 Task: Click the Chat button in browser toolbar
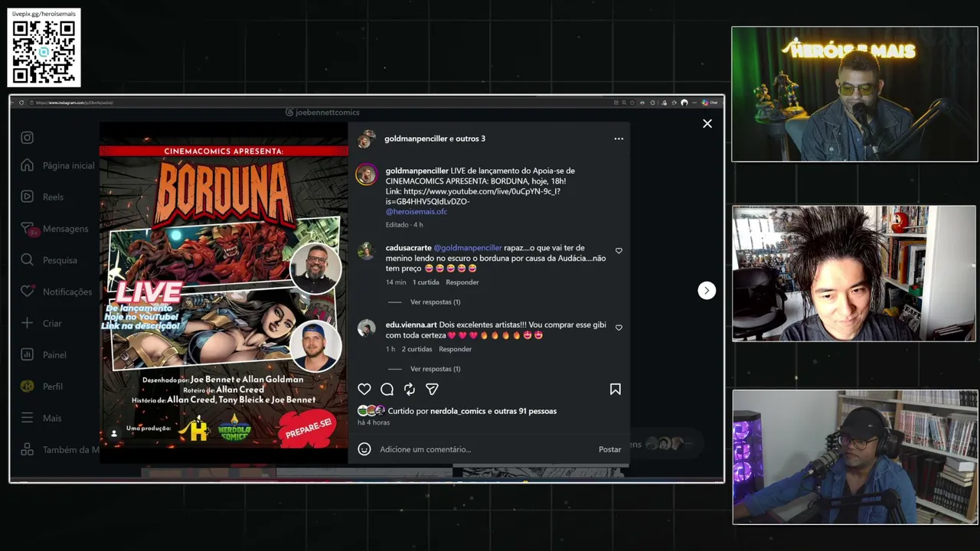[x=710, y=103]
